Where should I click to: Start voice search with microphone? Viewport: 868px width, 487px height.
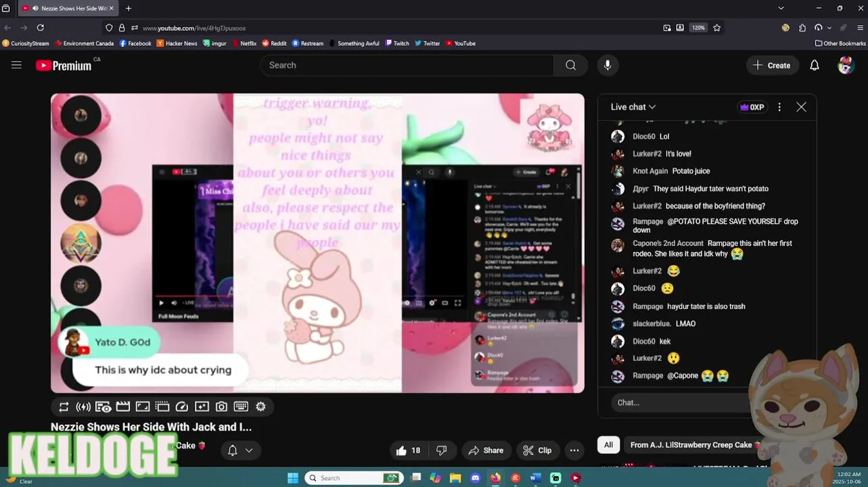(x=608, y=65)
